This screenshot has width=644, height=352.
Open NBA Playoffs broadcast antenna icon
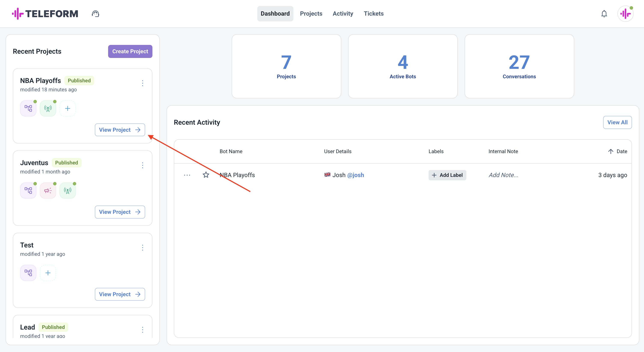[x=48, y=108]
